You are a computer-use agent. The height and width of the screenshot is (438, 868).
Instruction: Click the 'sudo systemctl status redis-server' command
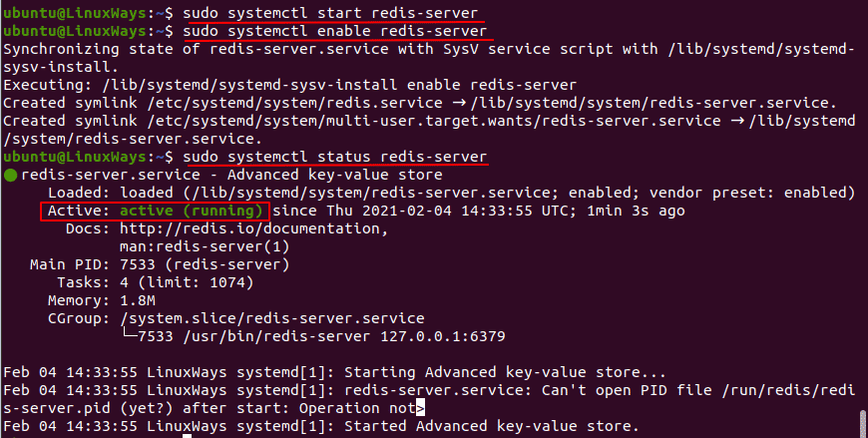coord(335,157)
